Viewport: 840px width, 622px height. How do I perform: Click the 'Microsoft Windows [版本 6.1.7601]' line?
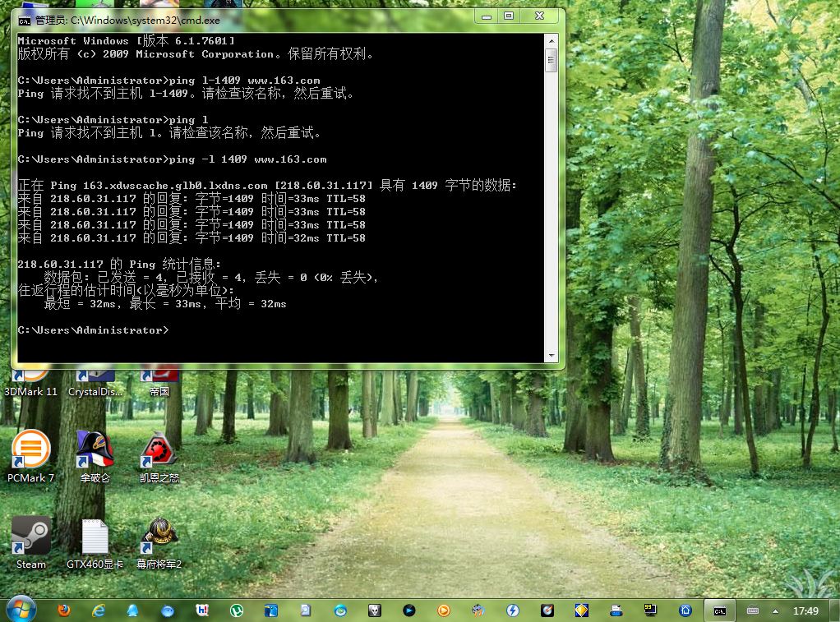point(127,40)
